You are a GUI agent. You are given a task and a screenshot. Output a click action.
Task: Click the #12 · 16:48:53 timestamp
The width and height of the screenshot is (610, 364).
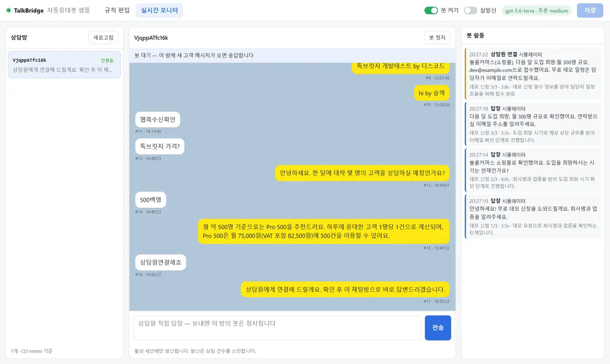coord(148,158)
